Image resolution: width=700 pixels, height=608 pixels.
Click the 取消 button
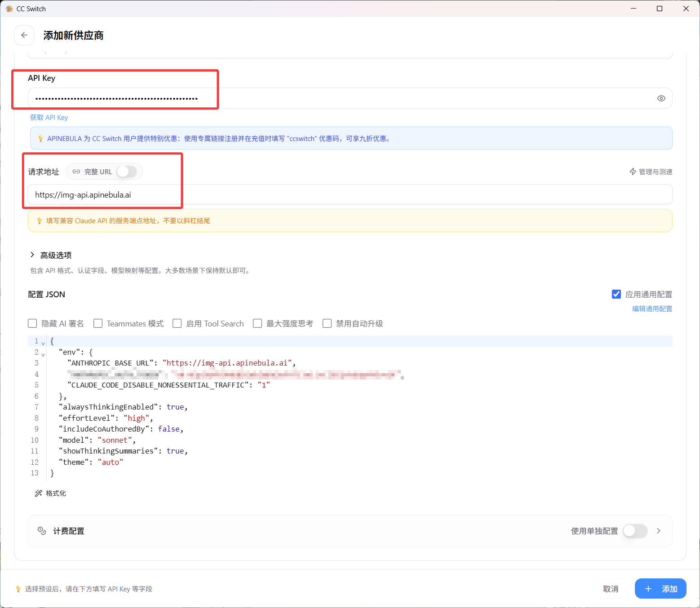point(611,589)
